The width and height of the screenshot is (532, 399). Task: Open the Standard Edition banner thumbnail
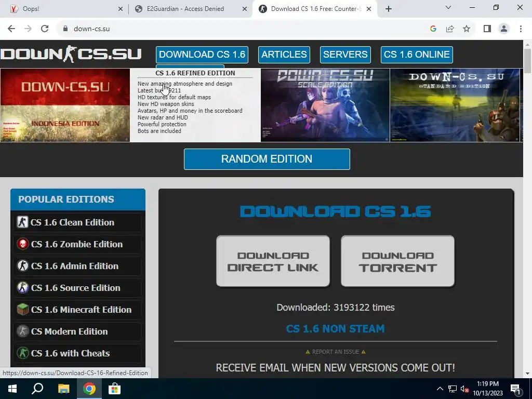tap(455, 105)
